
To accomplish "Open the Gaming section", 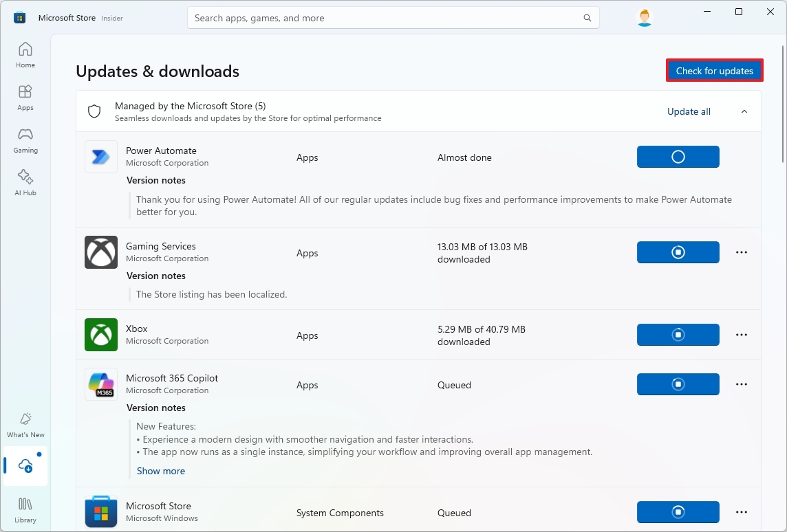I will click(25, 140).
